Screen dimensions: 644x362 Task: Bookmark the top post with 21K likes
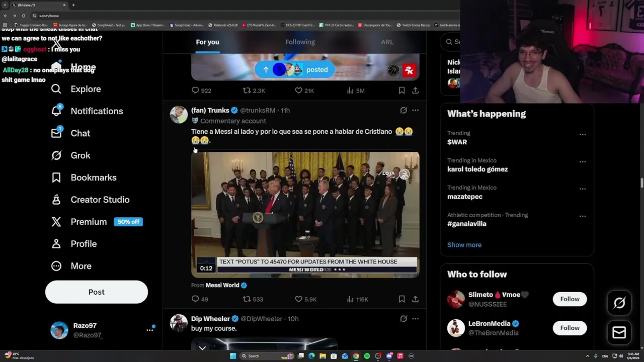coord(401,90)
